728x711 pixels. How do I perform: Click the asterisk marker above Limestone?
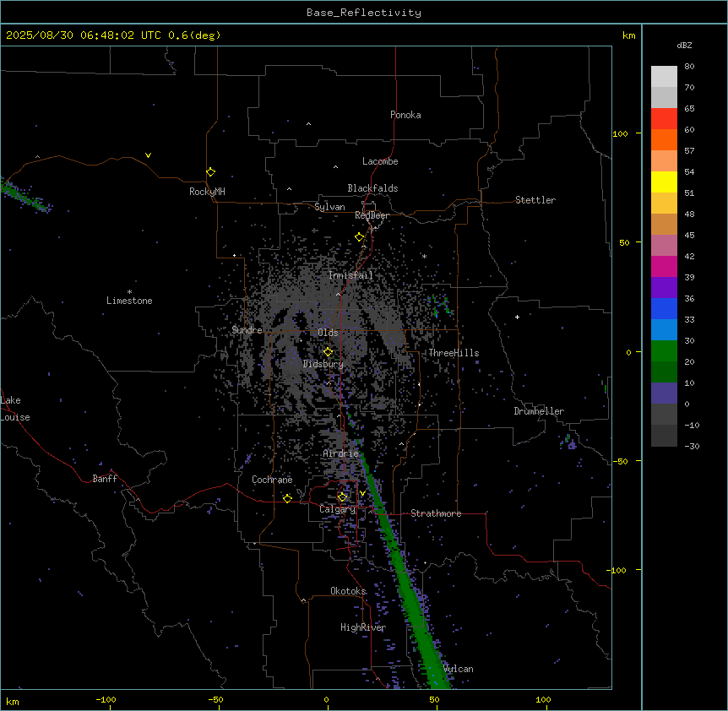[x=129, y=292]
